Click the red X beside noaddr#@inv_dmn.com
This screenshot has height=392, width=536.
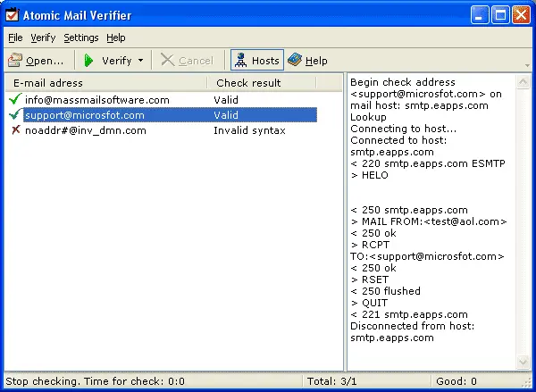14,130
